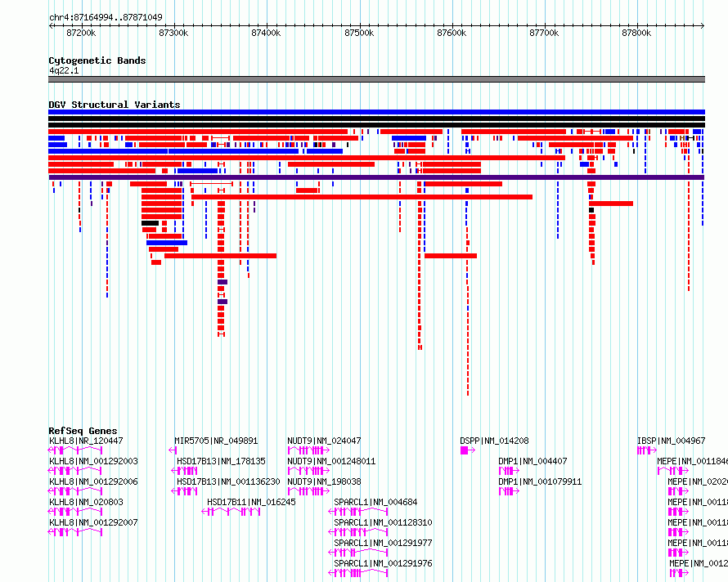Open the IBSP|NM_004967 gene label
Viewport: 728px width, 582px height.
(672, 441)
